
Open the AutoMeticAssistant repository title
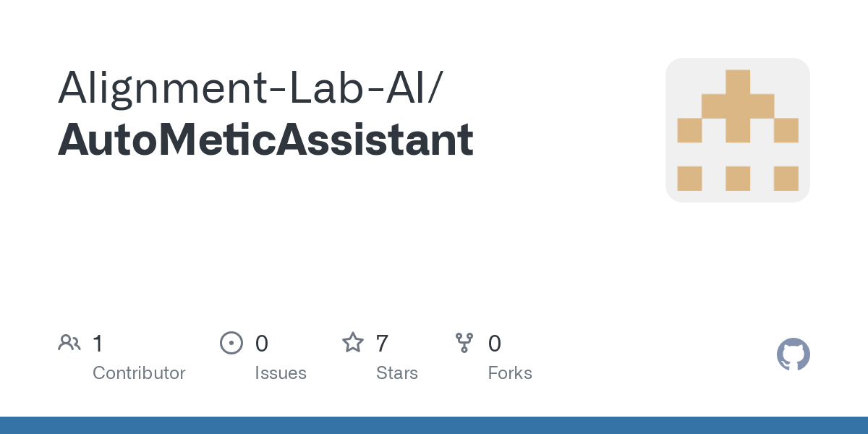coord(265,140)
